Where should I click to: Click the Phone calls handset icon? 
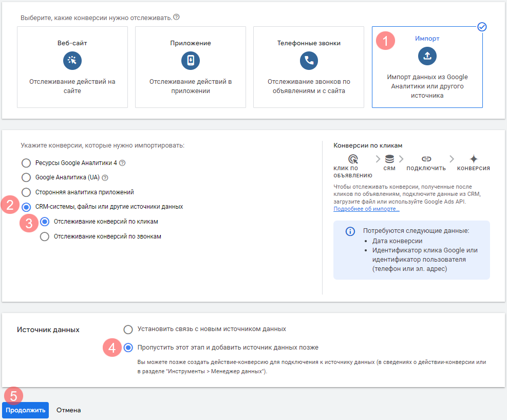309,61
